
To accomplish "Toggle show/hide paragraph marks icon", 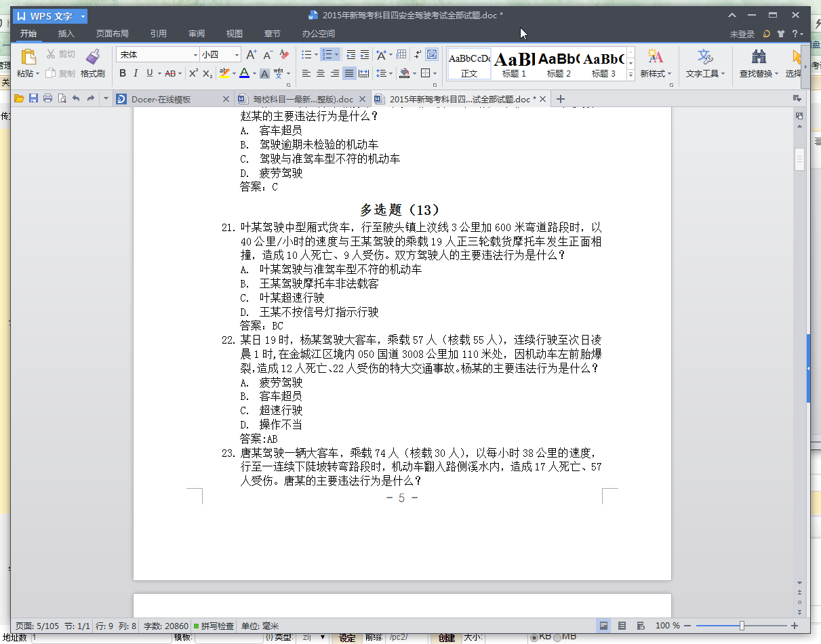I will click(x=418, y=54).
